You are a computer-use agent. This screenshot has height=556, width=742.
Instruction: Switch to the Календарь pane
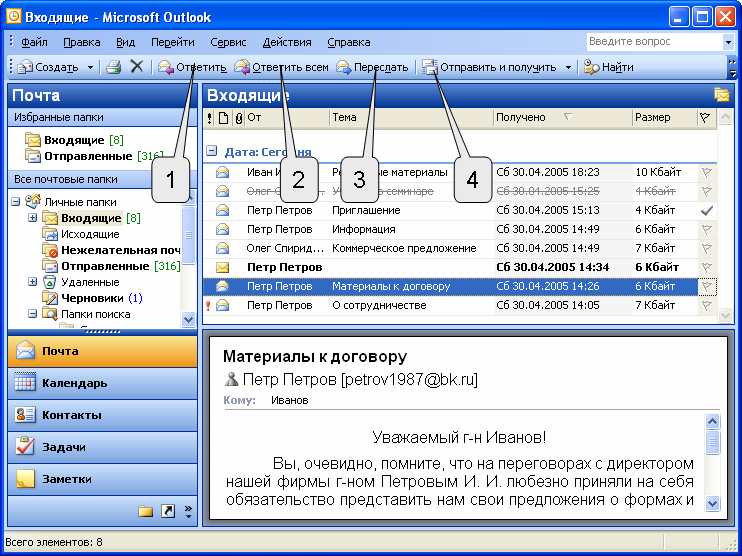pyautogui.click(x=102, y=383)
